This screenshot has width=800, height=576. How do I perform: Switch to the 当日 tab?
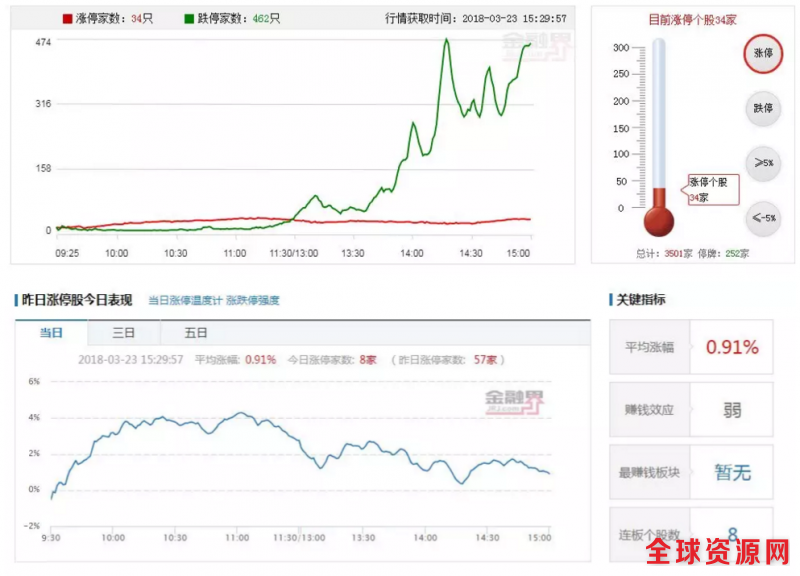click(52, 333)
